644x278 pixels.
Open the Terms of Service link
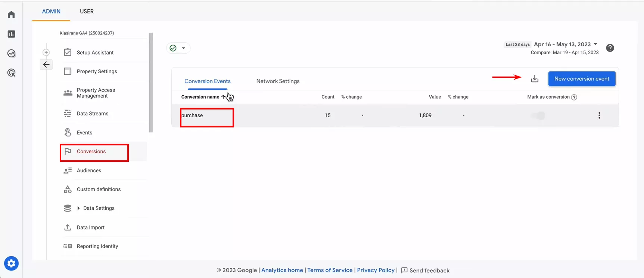[330, 270]
